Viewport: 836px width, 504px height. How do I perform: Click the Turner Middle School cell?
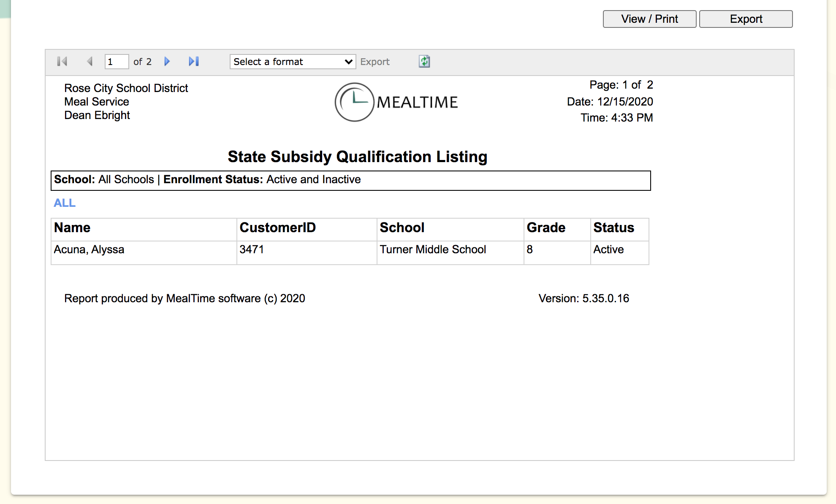433,249
